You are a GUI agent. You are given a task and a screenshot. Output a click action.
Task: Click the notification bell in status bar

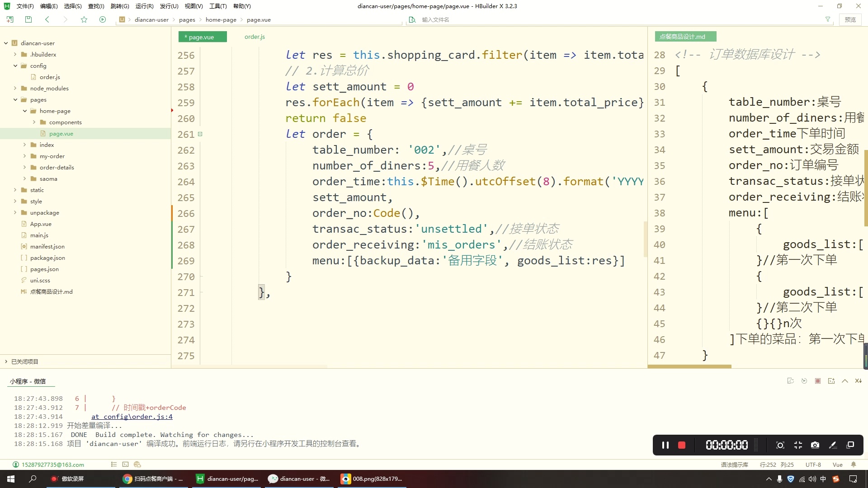[x=854, y=465]
